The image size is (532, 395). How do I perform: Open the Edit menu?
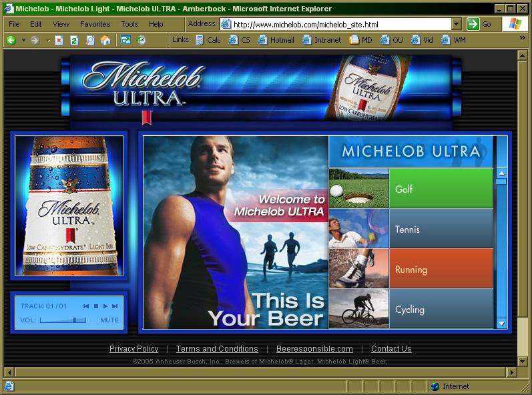35,24
